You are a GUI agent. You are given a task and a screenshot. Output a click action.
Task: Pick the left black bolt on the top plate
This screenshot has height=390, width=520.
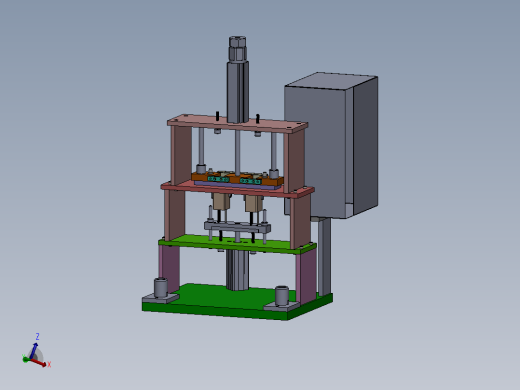click(x=217, y=116)
